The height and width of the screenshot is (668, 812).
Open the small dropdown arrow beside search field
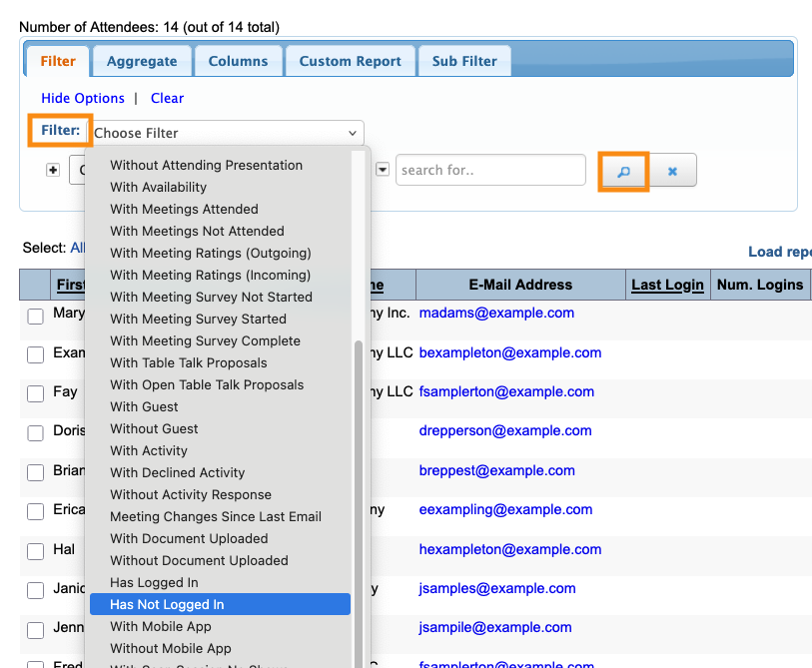point(383,170)
